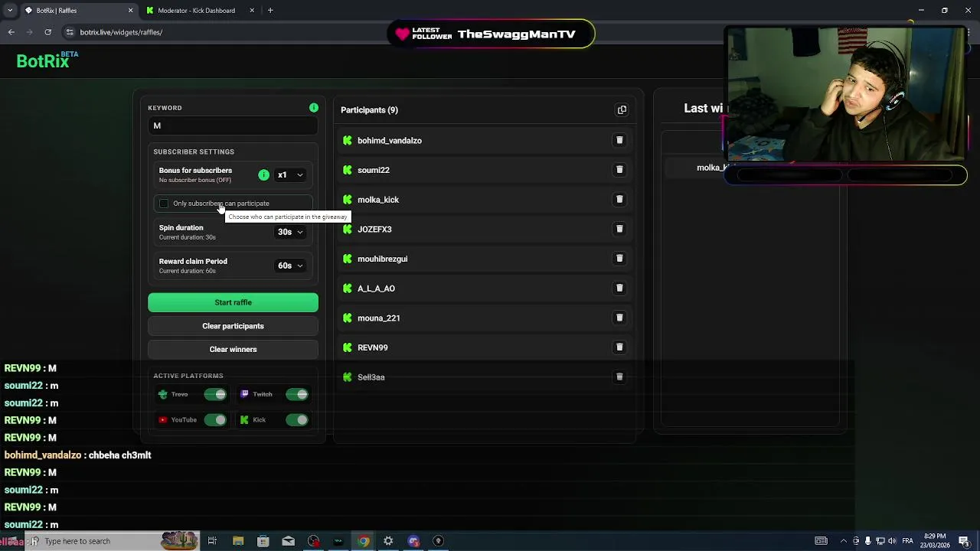Open notification center icon
This screenshot has width=980, height=551.
pyautogui.click(x=964, y=541)
